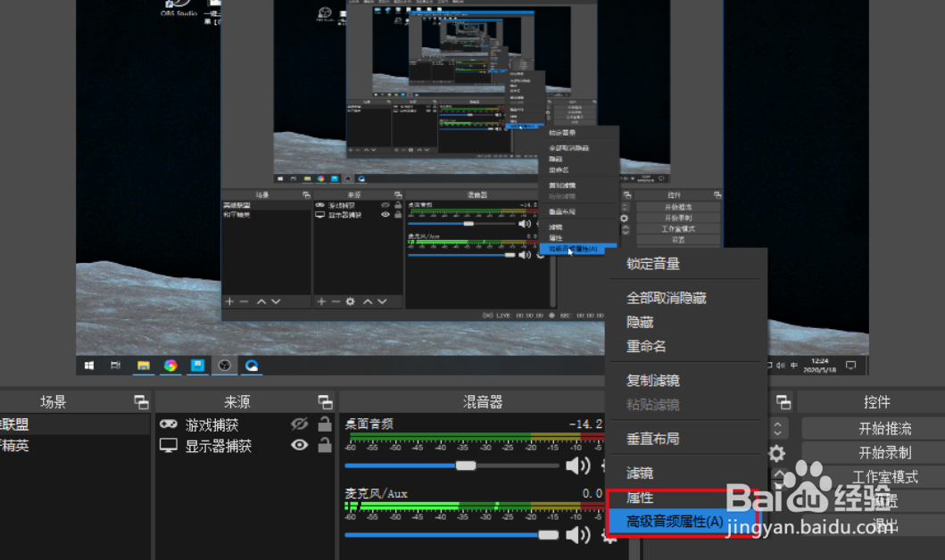Pop out the 场景 dock using its icon
Screen dimensions: 945x560
click(141, 402)
